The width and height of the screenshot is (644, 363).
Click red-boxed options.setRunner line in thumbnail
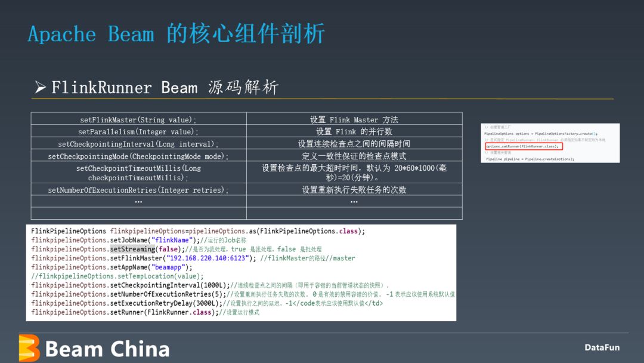524,146
